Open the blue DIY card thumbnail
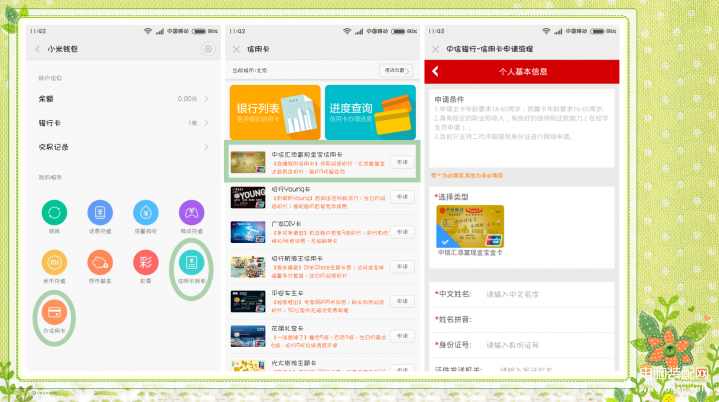 pyautogui.click(x=248, y=232)
